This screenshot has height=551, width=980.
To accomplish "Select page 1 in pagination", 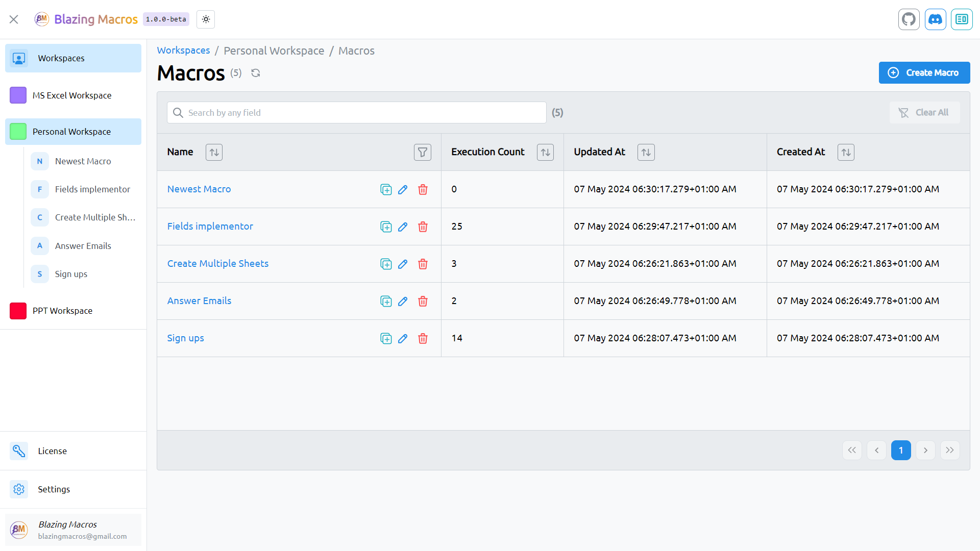I will 901,450.
